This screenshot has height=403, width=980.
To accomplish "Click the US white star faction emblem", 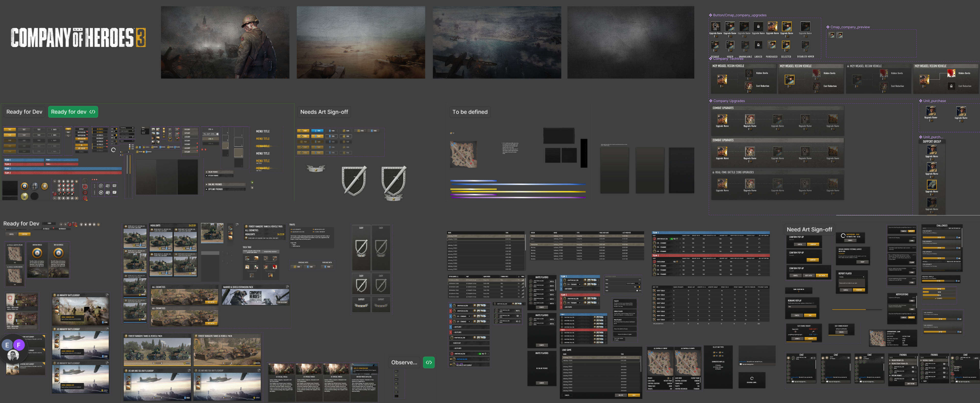I will (x=44, y=186).
